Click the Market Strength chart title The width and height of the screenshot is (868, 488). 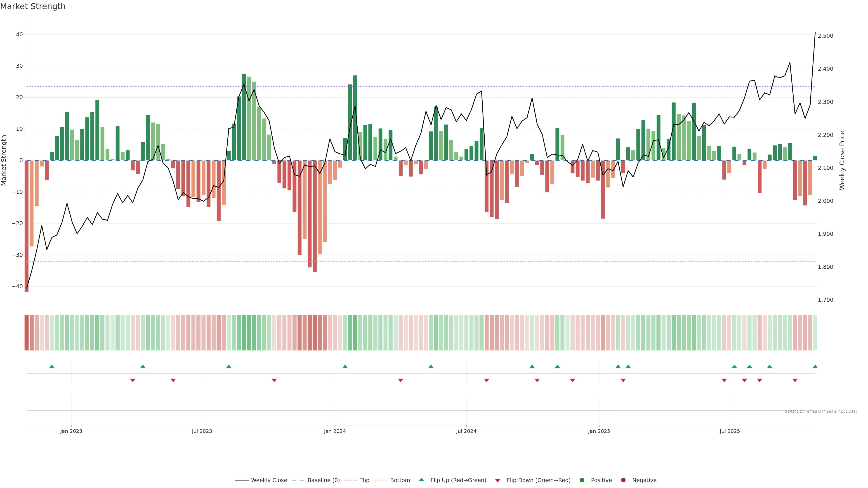[x=33, y=6]
